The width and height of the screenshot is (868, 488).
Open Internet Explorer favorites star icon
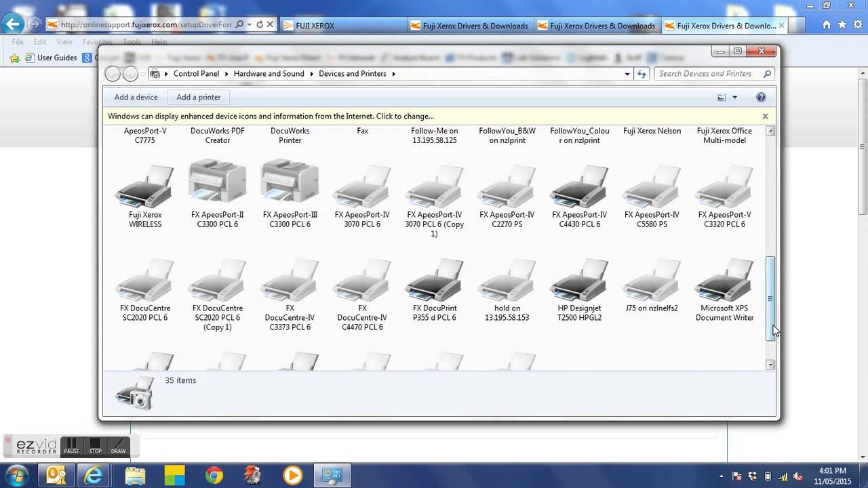click(842, 25)
